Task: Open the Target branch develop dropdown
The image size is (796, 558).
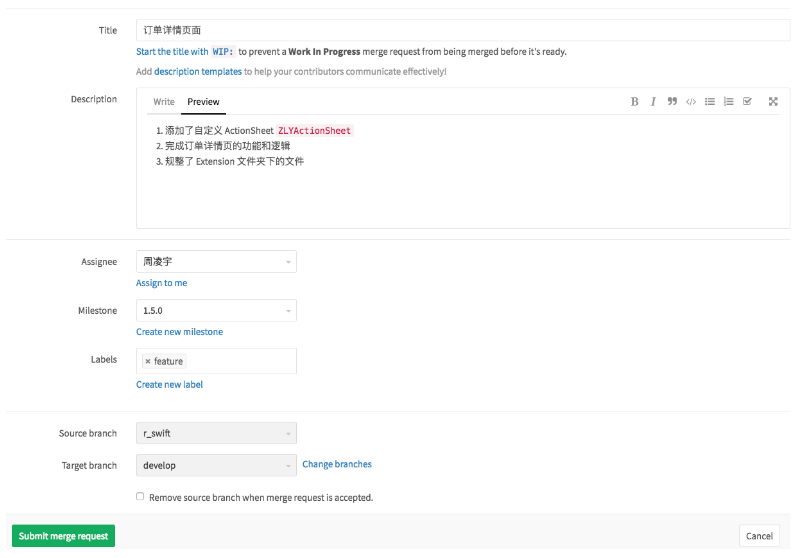Action: point(216,465)
